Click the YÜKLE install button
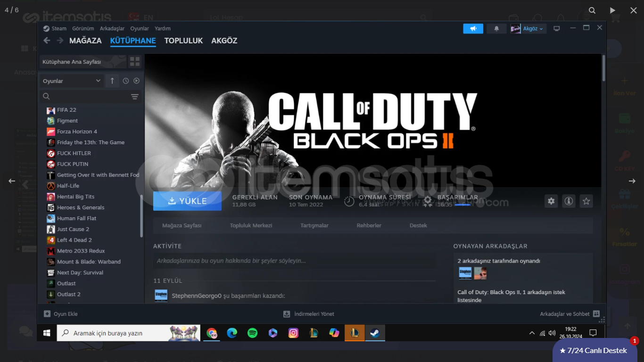 pyautogui.click(x=187, y=201)
